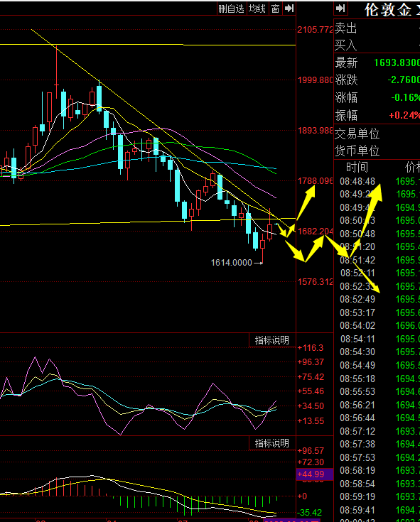Viewport: 420px width, 522px height.
Task: Toggle the 均线 moving average button
Action: tap(257, 9)
